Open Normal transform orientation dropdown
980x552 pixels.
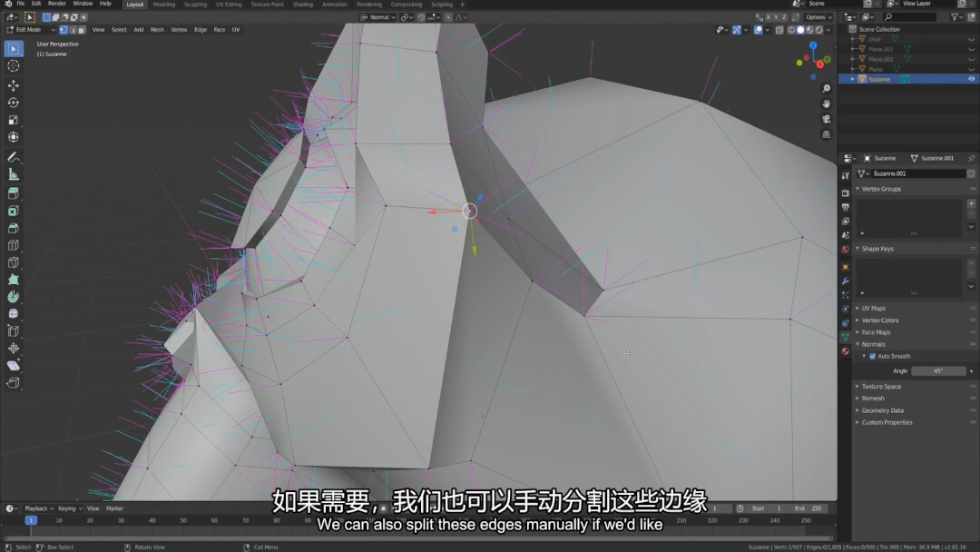click(377, 17)
